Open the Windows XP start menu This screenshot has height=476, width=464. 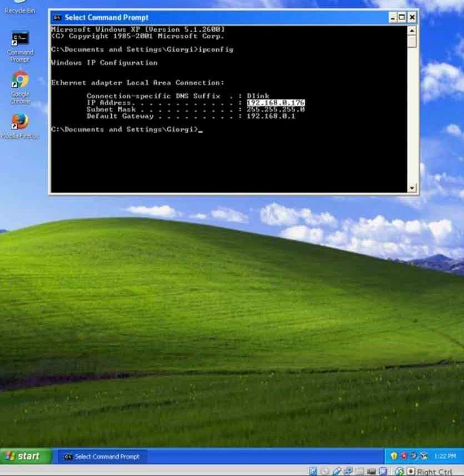(x=26, y=456)
